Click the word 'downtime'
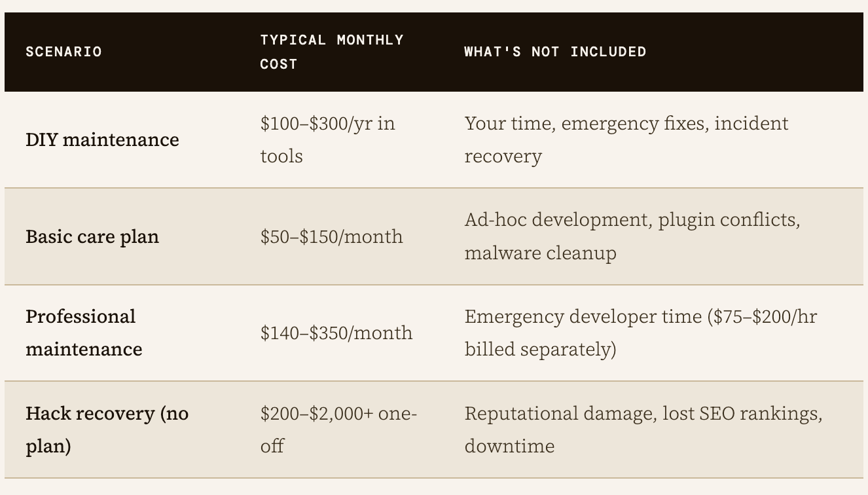 click(509, 446)
